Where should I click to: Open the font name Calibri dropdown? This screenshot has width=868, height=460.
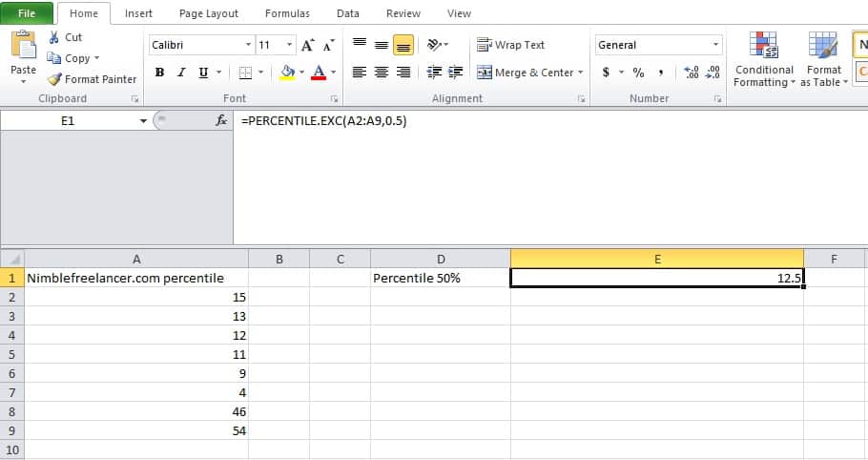point(248,45)
